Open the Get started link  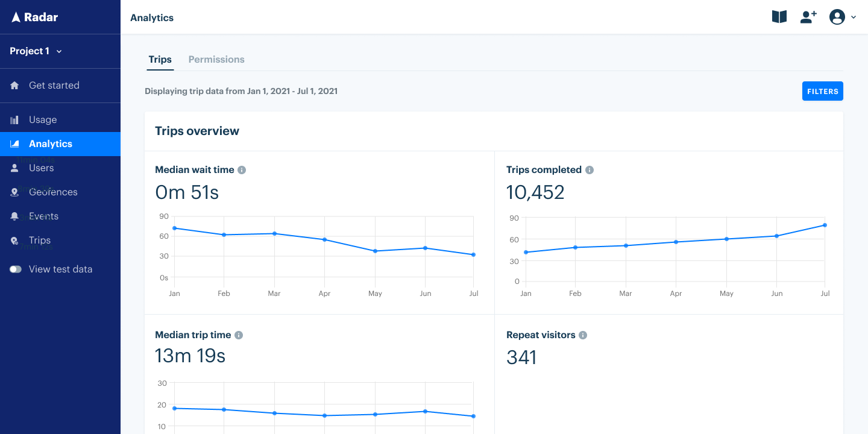point(54,85)
